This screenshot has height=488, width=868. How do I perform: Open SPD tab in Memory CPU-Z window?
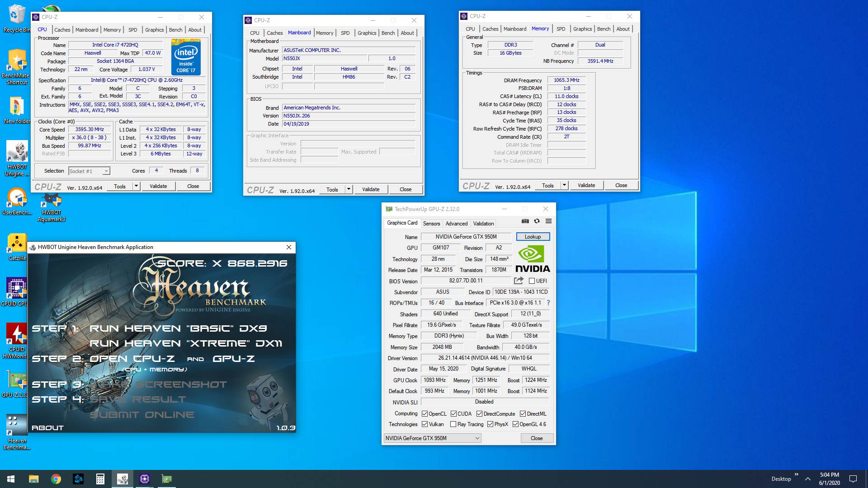coord(561,29)
